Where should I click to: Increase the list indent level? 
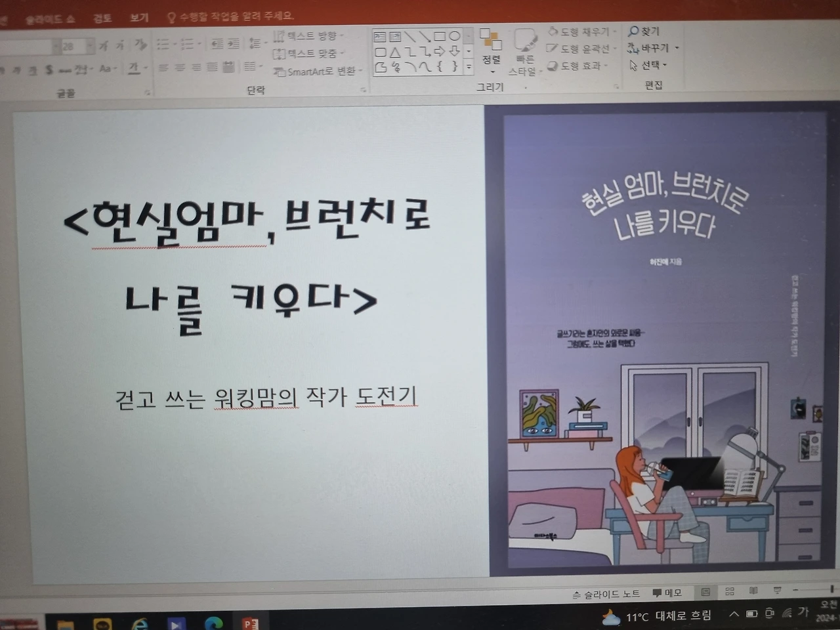pos(234,44)
